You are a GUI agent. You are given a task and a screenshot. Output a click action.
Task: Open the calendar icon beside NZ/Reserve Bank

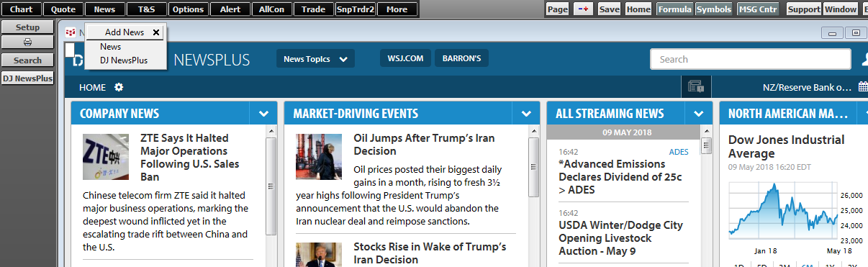coord(863,87)
